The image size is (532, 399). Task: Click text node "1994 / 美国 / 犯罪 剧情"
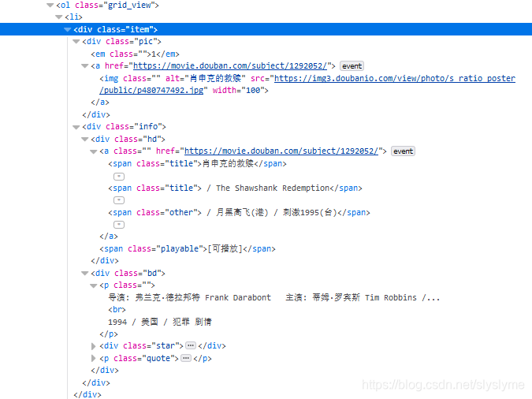click(x=160, y=322)
